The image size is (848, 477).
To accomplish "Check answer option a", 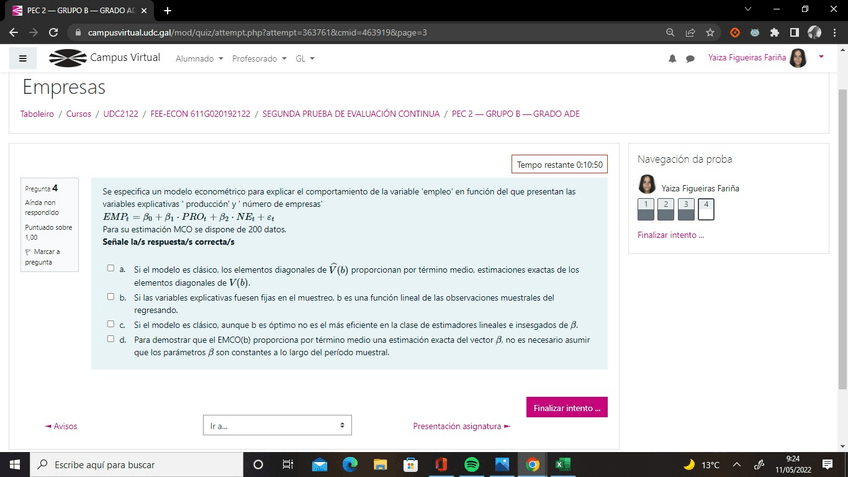I will coord(110,268).
